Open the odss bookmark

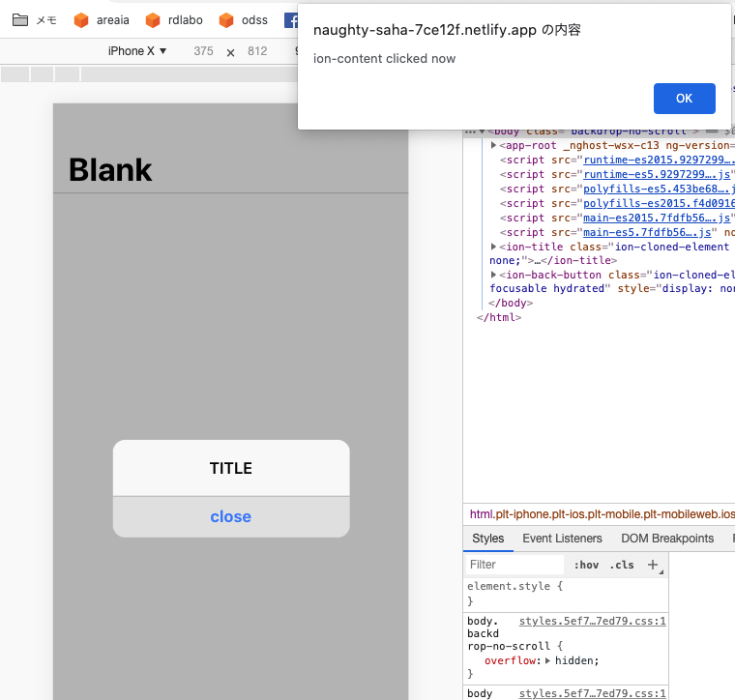[244, 20]
